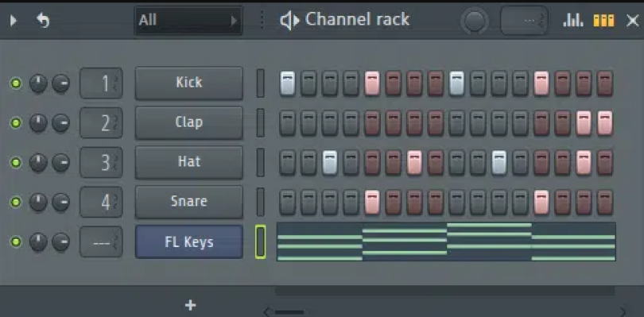Adjust the swing knob in the header
Screen dimensions: 644x317
[475, 21]
